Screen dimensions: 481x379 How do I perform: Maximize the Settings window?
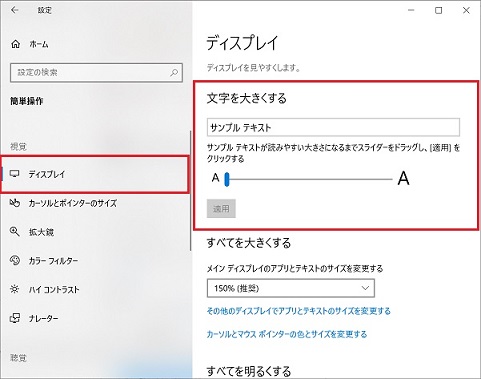pyautogui.click(x=439, y=11)
